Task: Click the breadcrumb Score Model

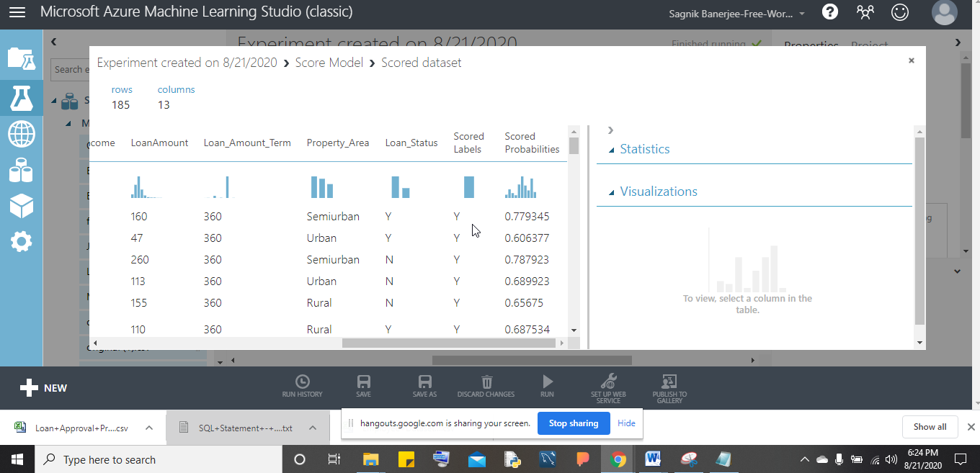Action: coord(329,63)
